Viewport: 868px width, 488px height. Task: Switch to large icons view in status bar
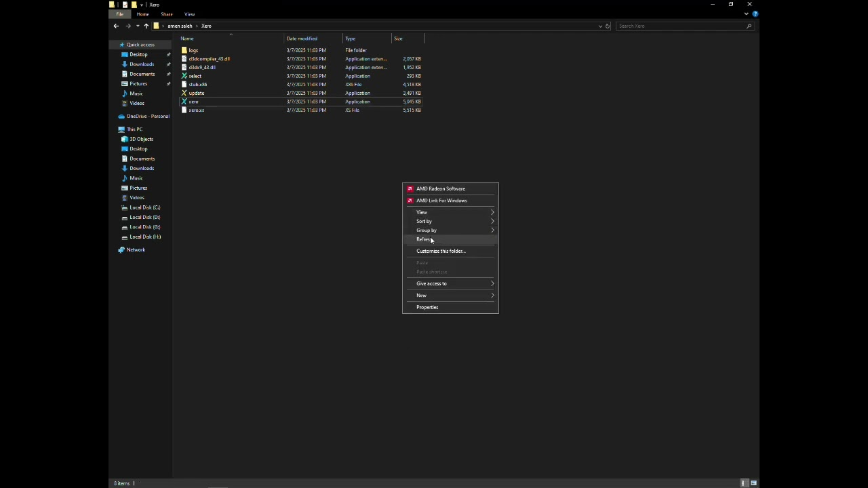coord(753,483)
